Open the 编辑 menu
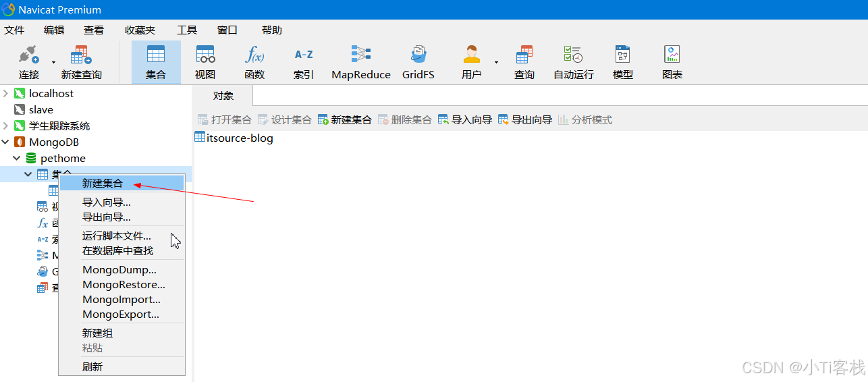This screenshot has width=868, height=382. (54, 30)
